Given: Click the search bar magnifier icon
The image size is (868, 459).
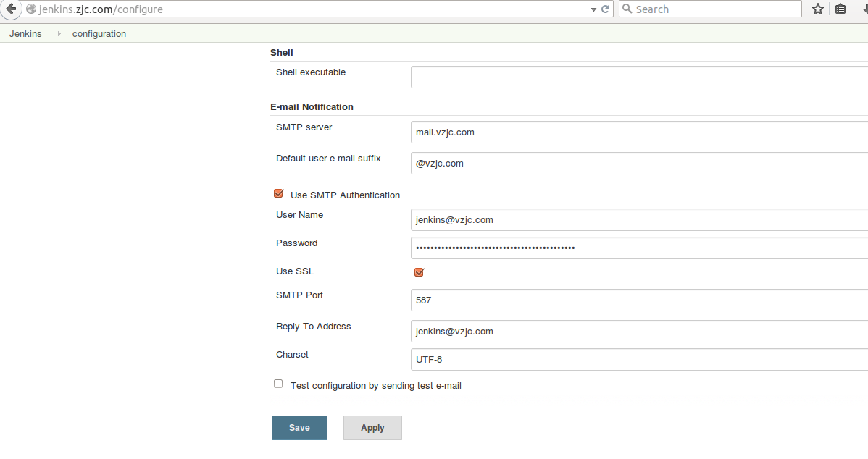Looking at the screenshot, I should coord(627,8).
